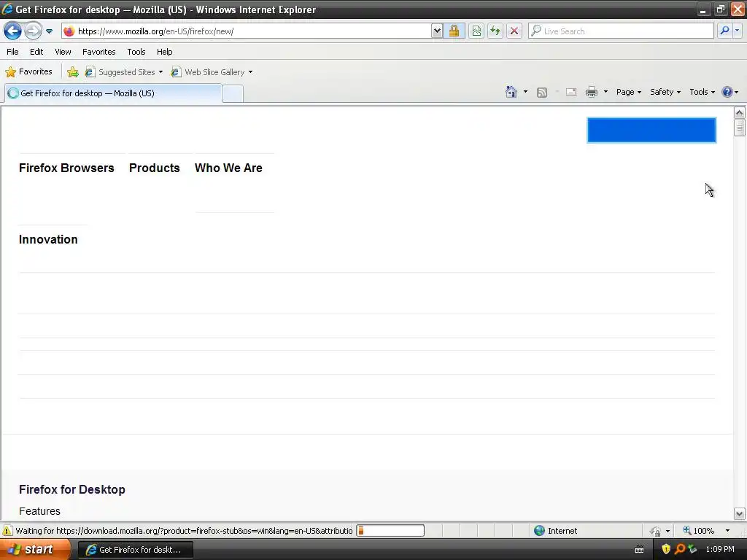Click the zoom level magnifier 100%
747x560 pixels.
[698, 531]
